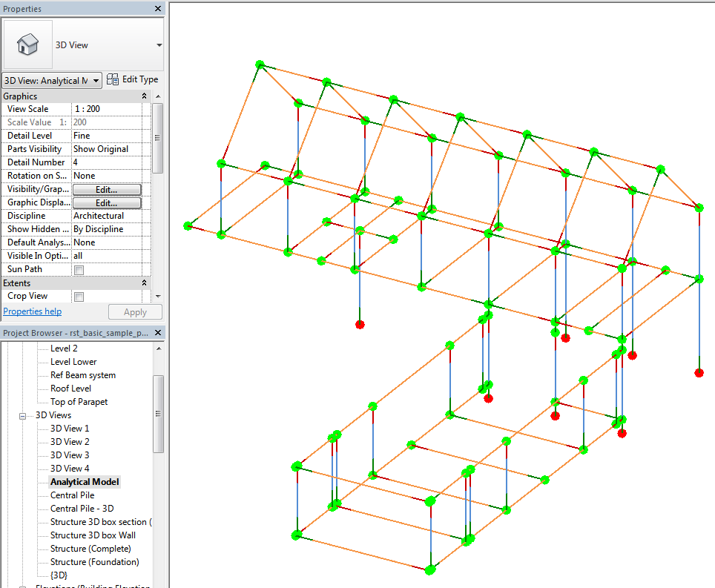
Task: Collapse the Extents section
Action: click(x=144, y=283)
